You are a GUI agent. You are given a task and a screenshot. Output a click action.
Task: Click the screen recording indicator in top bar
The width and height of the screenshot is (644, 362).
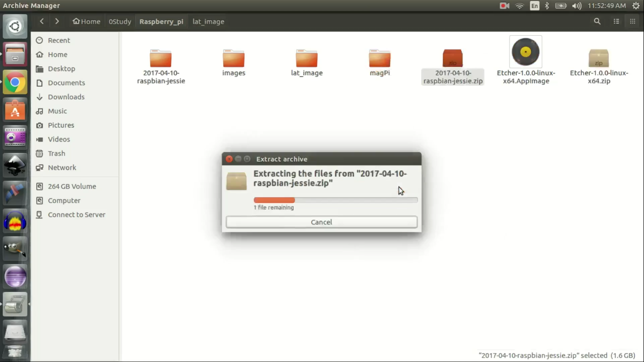[x=504, y=6]
